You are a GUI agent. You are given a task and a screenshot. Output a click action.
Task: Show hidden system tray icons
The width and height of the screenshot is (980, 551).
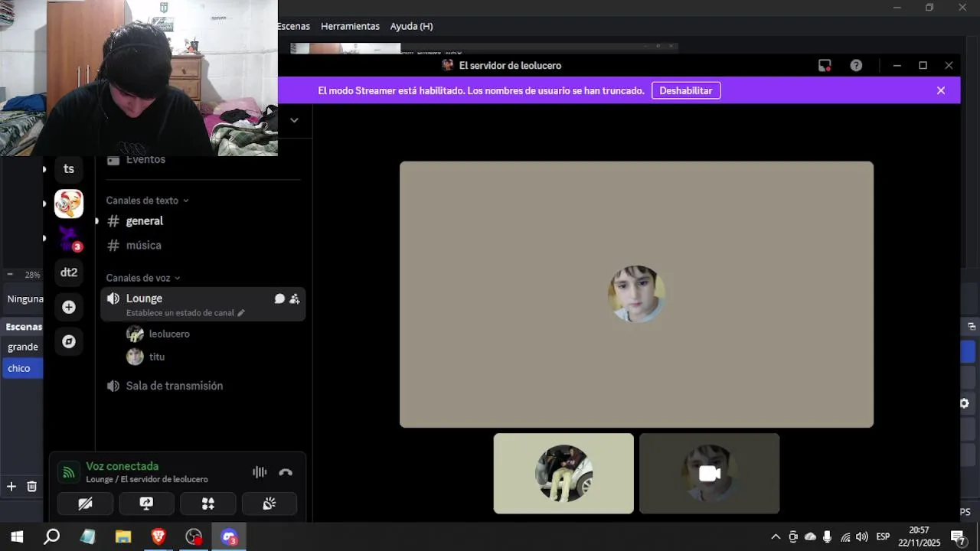point(776,537)
